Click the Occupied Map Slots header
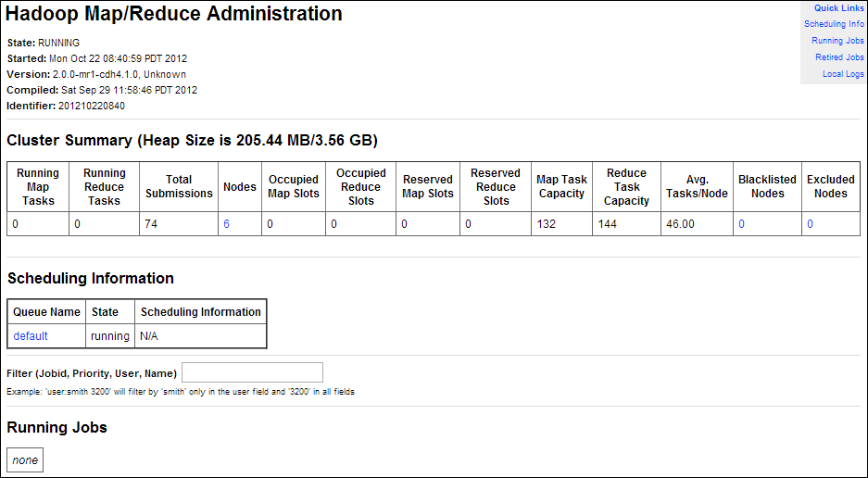Viewport: 868px width, 478px height. pyautogui.click(x=294, y=186)
